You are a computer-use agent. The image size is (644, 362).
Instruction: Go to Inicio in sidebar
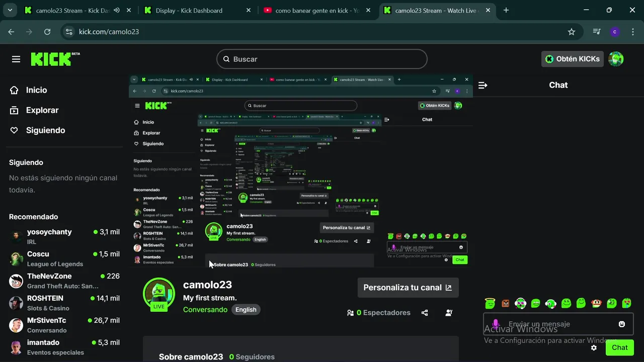[29, 90]
